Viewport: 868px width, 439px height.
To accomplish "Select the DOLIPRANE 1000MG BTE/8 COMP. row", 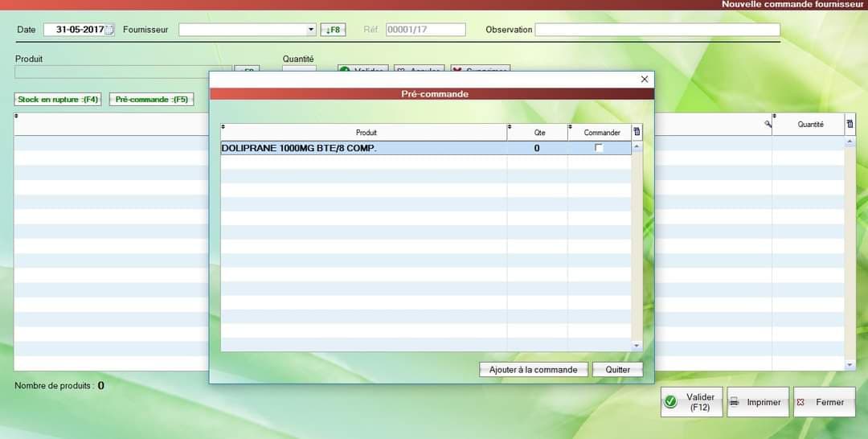I will [x=425, y=148].
